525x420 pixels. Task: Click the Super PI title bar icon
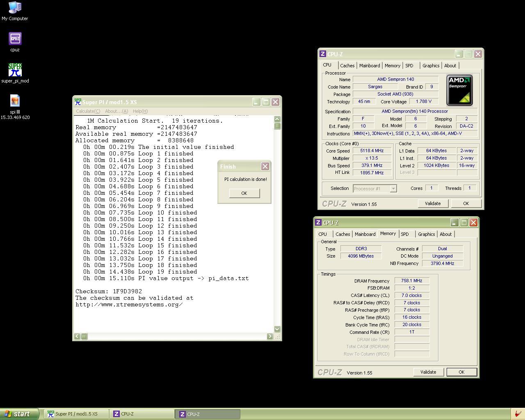[78, 102]
